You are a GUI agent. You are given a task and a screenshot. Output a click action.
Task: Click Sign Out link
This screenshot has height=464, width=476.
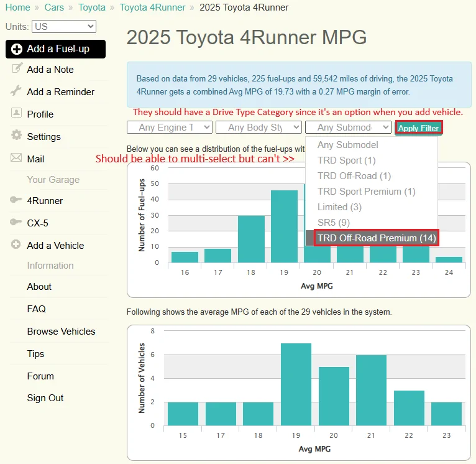[45, 398]
